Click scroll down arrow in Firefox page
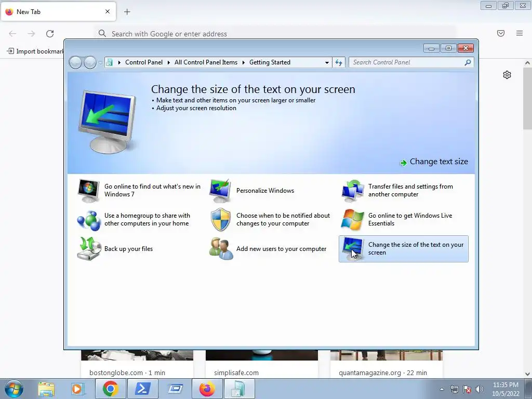Viewport: 532px width, 399px height. (x=527, y=374)
